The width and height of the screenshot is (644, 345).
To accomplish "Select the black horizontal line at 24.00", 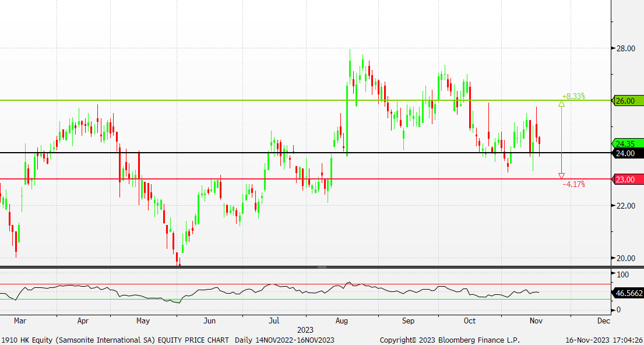I will 306,153.
